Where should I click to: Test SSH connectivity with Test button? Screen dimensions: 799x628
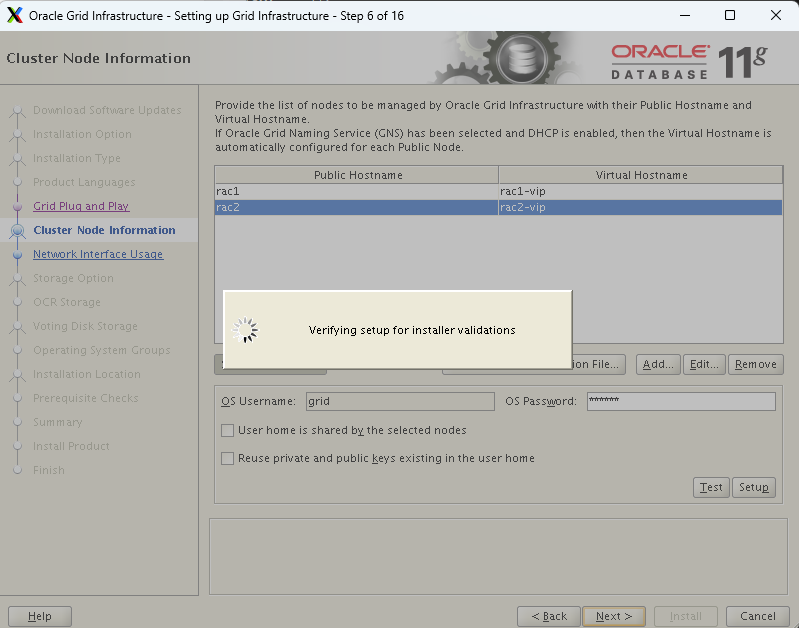coord(711,487)
